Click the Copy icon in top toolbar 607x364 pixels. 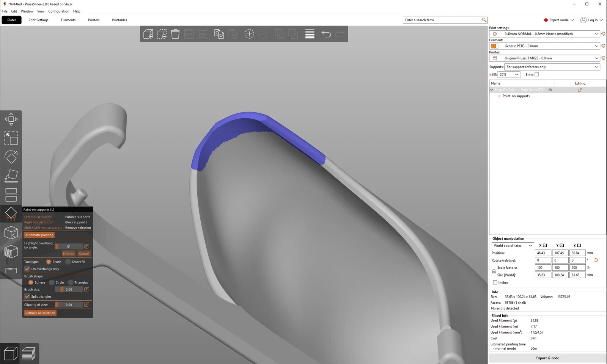tap(219, 34)
